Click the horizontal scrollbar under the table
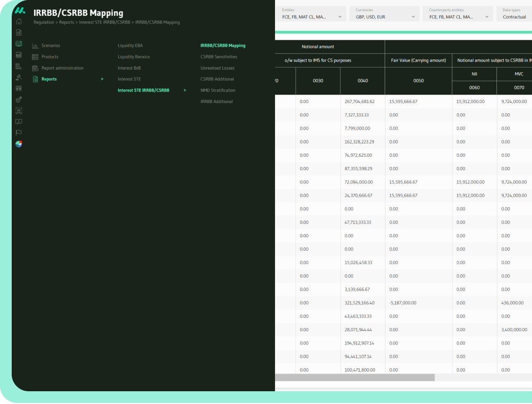532x404 pixels. pos(354,377)
